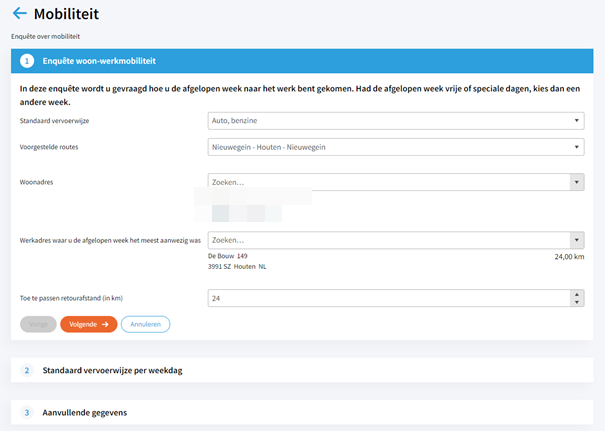Viewport: 605px width, 431px height.
Task: Increase retourafstand with the up arrow
Action: coord(577,294)
